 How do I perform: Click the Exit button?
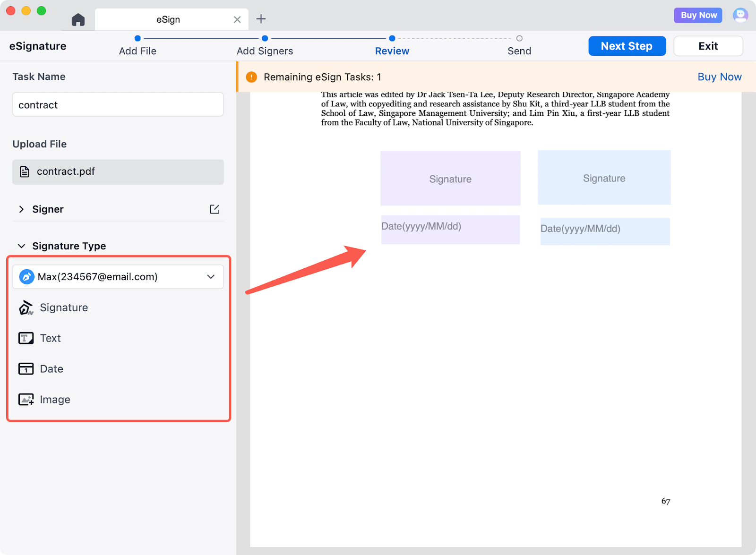pos(708,46)
